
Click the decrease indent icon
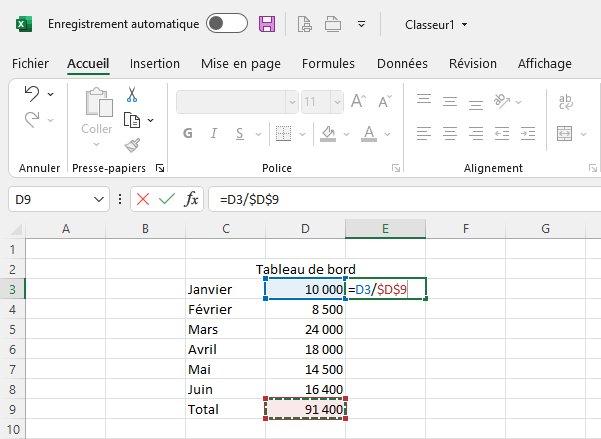click(502, 133)
